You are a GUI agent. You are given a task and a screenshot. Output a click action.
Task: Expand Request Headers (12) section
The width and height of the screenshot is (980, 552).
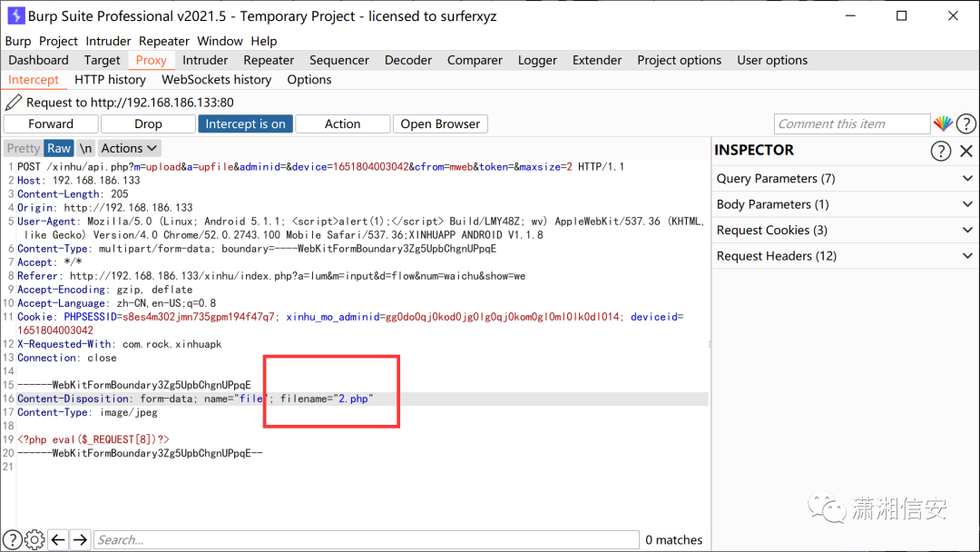[845, 256]
